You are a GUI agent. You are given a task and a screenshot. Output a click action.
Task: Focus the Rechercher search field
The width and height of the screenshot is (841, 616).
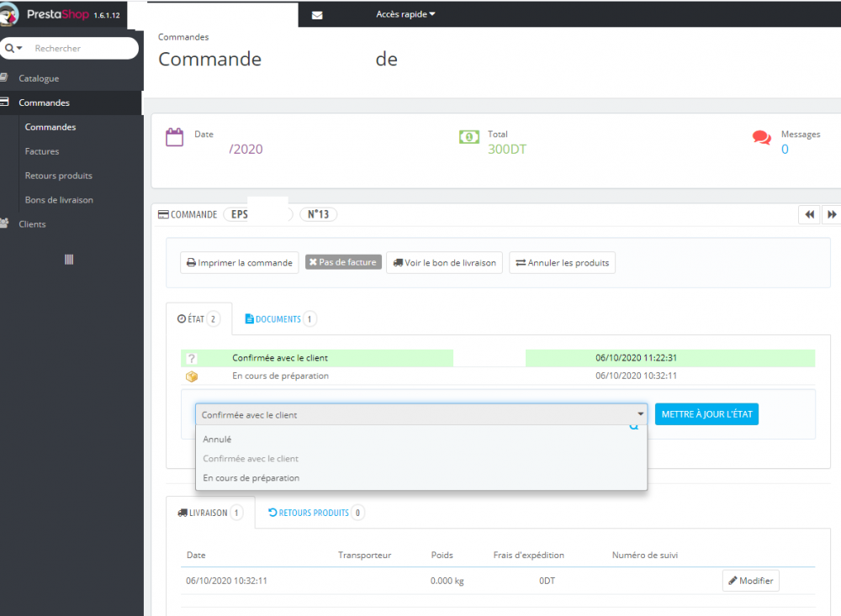[x=83, y=48]
